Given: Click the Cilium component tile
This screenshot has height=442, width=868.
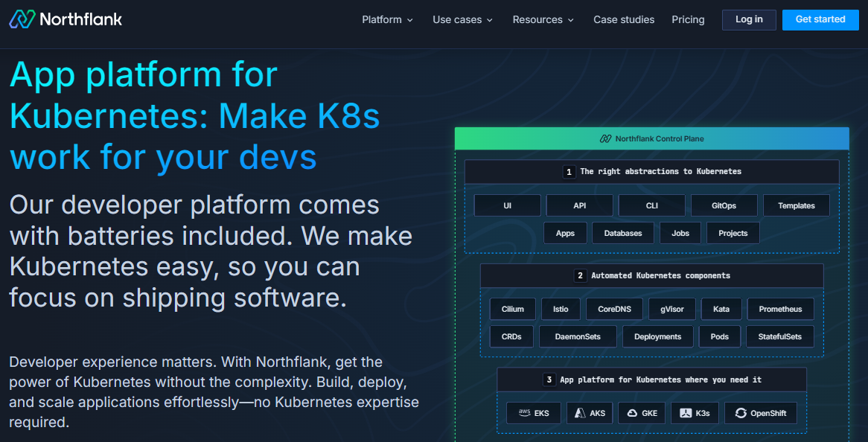Looking at the screenshot, I should tap(513, 309).
